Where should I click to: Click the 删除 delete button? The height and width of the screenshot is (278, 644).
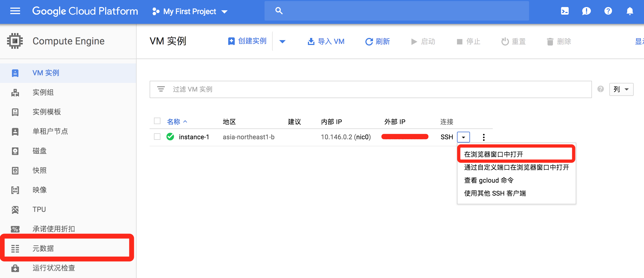pyautogui.click(x=559, y=41)
